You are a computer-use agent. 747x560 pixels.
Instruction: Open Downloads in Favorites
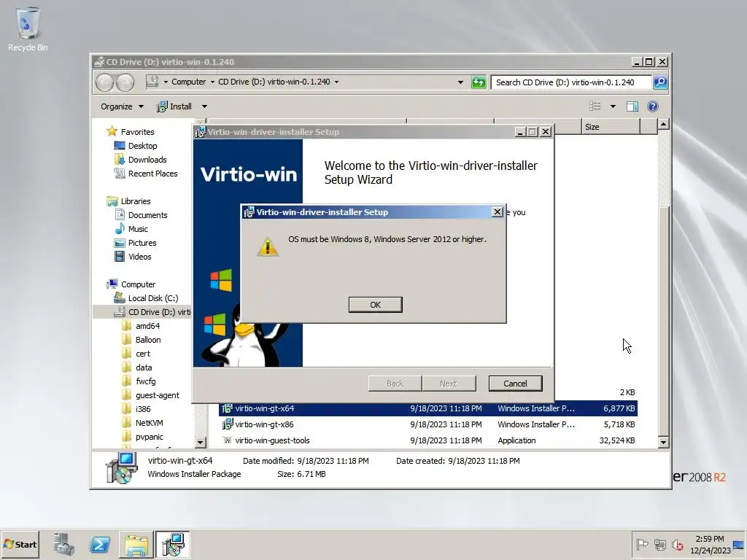pos(147,160)
